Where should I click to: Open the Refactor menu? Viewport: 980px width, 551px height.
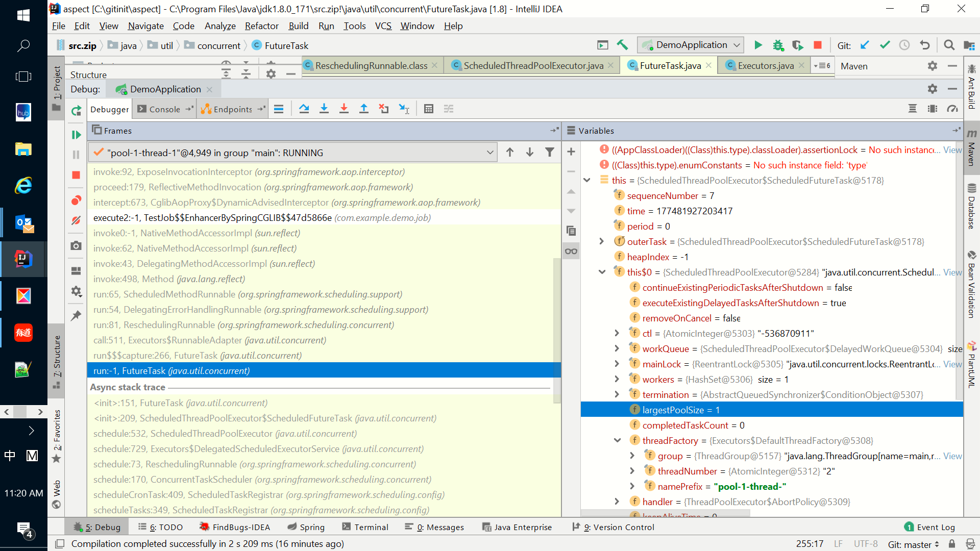(261, 26)
